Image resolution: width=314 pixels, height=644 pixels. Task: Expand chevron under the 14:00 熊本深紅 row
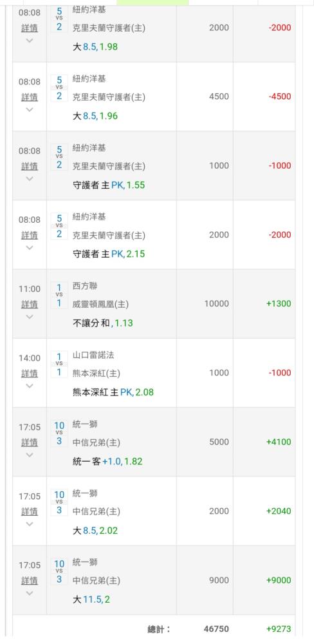30,386
